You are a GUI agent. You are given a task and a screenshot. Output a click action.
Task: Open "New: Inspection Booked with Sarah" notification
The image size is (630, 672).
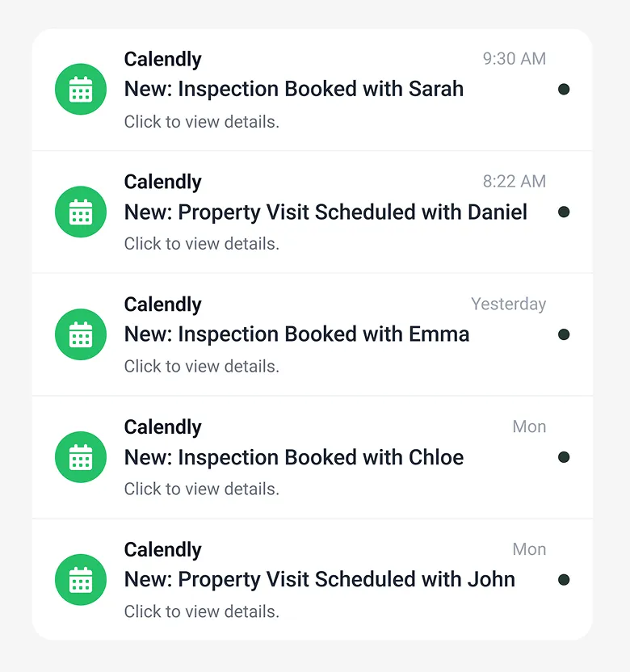(x=294, y=89)
